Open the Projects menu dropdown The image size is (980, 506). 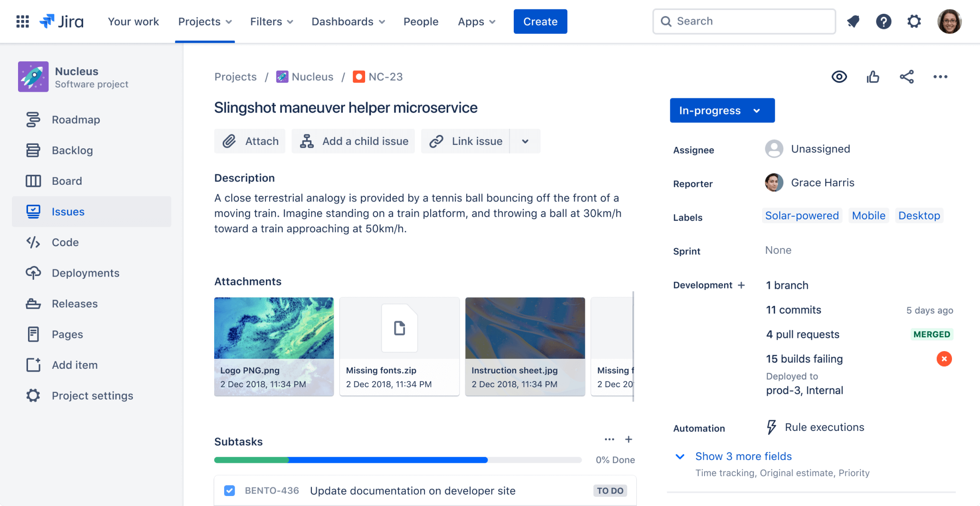point(205,21)
